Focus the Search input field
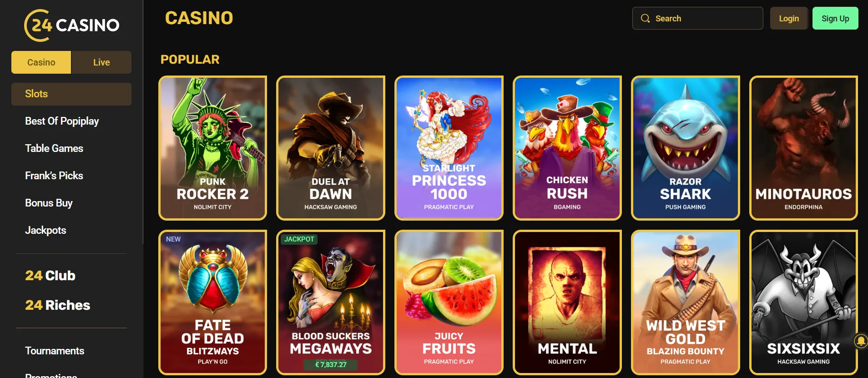The image size is (868, 378). [x=697, y=19]
